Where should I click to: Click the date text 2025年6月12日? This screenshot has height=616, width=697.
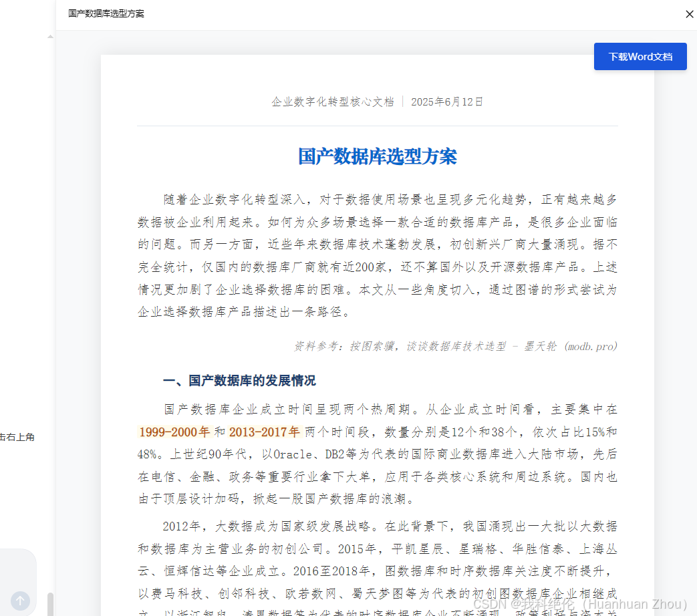tap(447, 102)
